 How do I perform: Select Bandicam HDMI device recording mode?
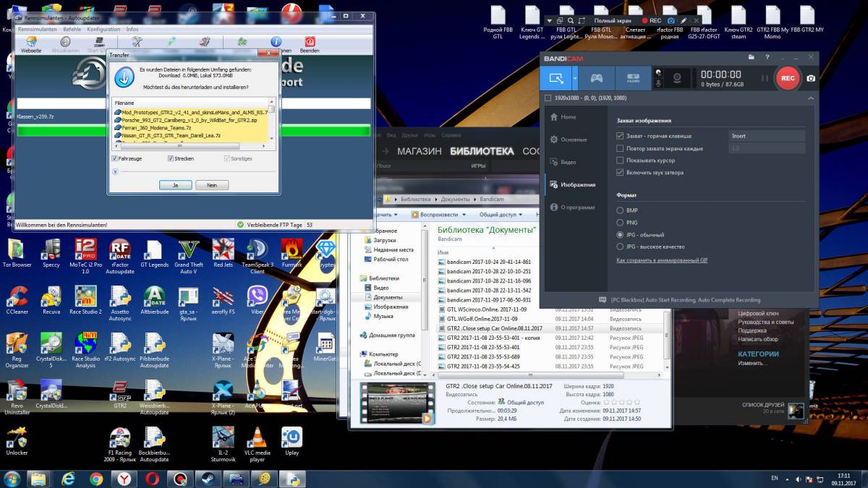pos(632,77)
